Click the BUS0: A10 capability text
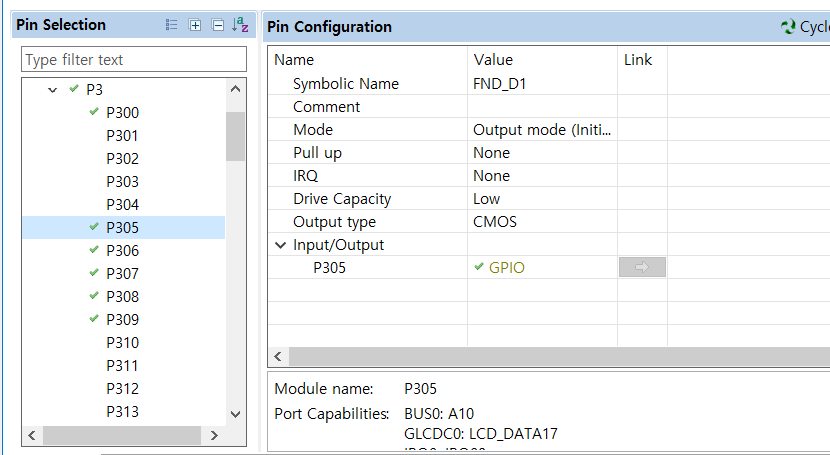The height and width of the screenshot is (455, 830). (x=439, y=413)
